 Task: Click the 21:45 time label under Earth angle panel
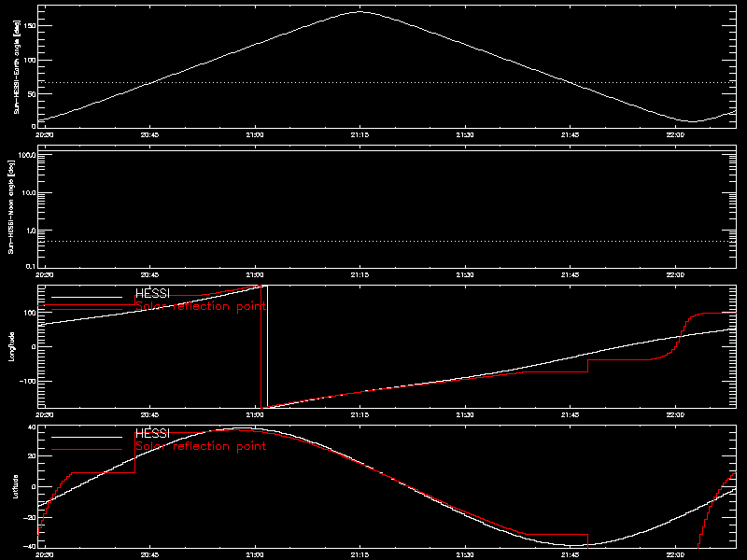point(570,134)
